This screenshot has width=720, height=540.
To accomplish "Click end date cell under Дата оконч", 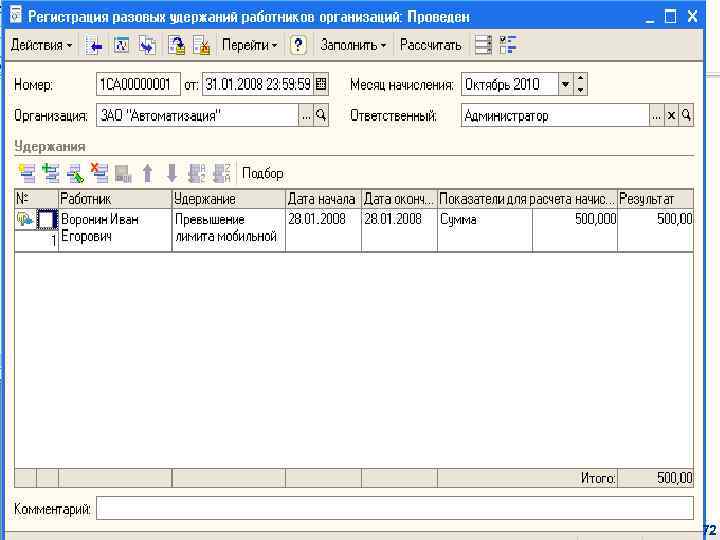I will [399, 230].
